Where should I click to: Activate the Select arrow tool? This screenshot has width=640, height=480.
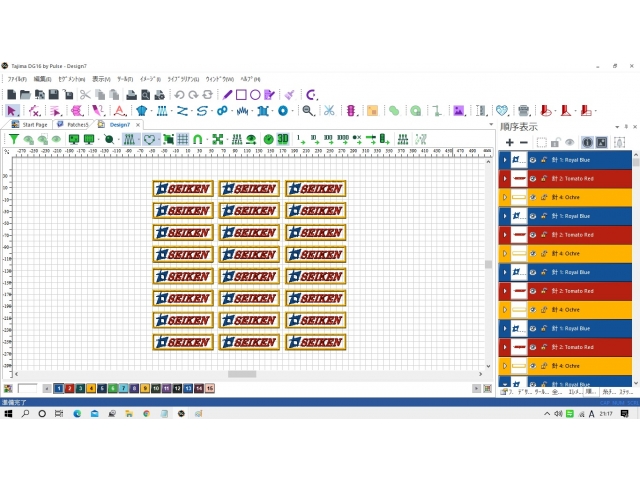(12, 111)
